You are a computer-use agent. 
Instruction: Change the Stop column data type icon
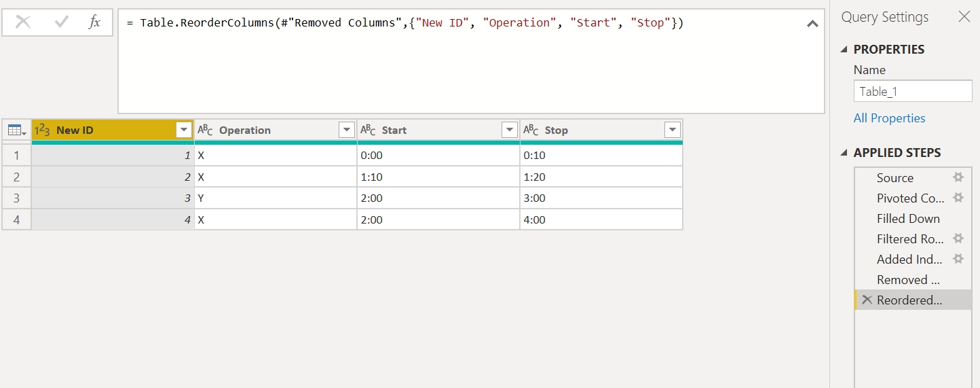point(531,130)
